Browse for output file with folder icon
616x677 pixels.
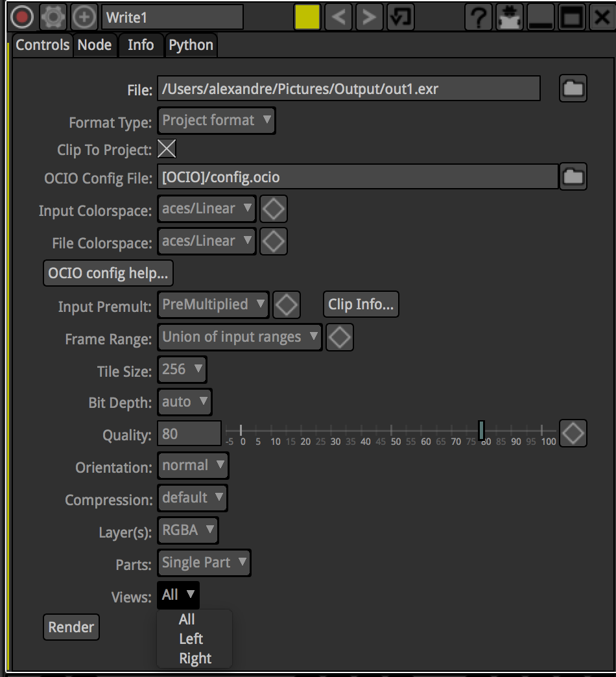(573, 89)
